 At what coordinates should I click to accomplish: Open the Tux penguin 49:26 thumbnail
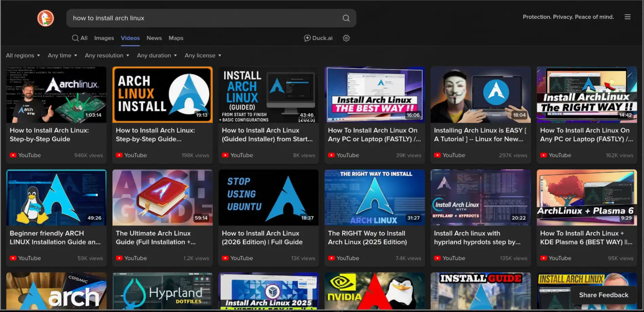pyautogui.click(x=56, y=198)
